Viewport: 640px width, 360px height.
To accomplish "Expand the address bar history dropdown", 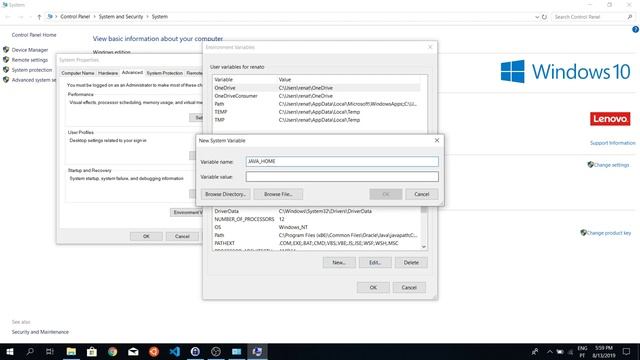I will 537,17.
